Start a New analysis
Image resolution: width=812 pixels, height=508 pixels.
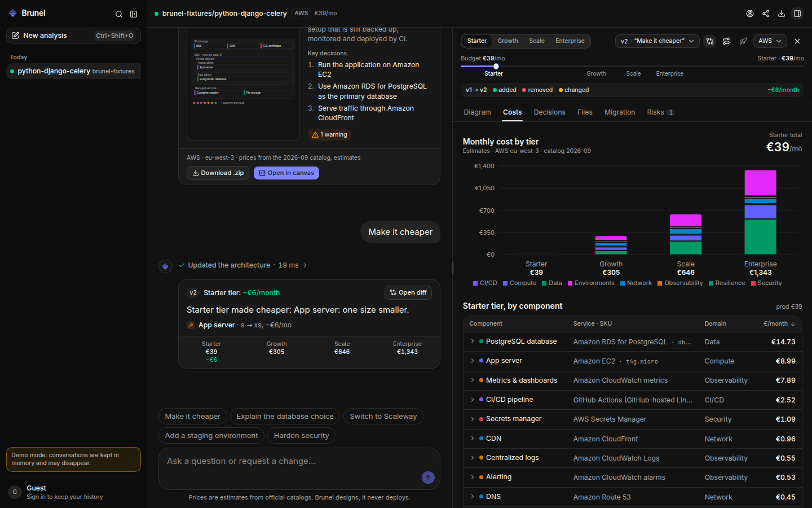(x=73, y=36)
